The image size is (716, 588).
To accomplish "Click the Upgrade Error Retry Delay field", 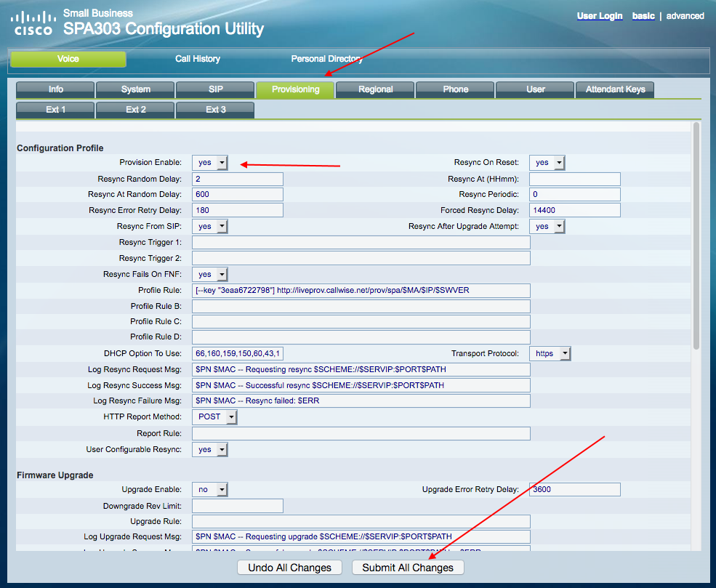I will point(574,489).
